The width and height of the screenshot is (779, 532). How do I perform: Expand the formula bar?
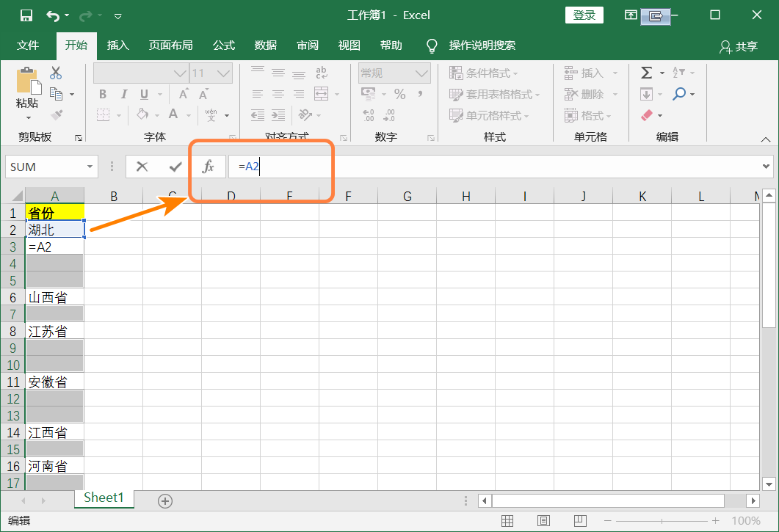click(x=766, y=167)
